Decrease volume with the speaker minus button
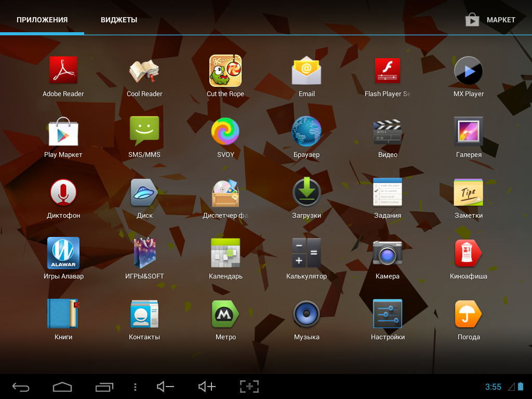The height and width of the screenshot is (399, 532). tap(165, 387)
